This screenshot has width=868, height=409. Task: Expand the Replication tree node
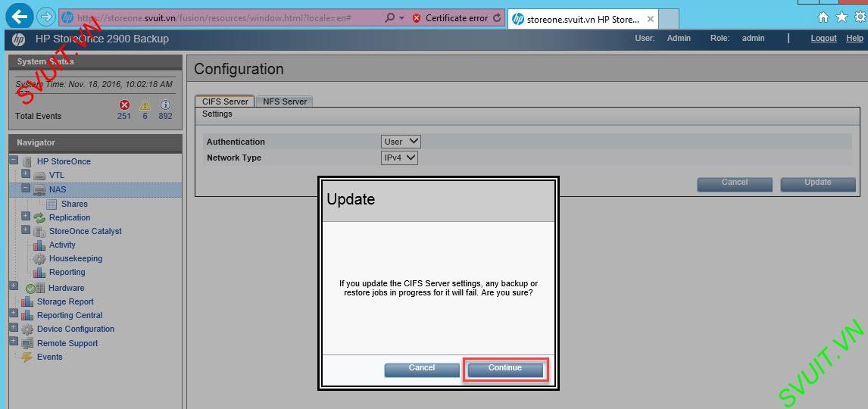coord(26,216)
